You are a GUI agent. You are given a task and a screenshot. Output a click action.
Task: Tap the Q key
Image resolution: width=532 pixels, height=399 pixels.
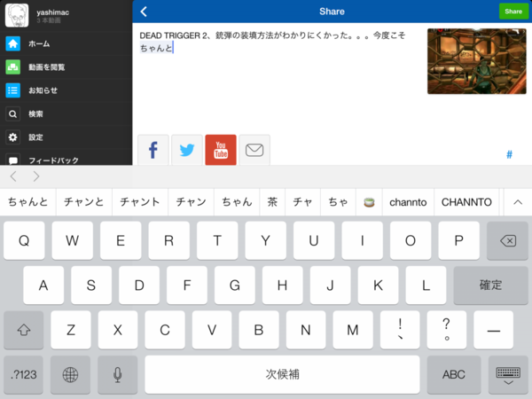coord(24,240)
